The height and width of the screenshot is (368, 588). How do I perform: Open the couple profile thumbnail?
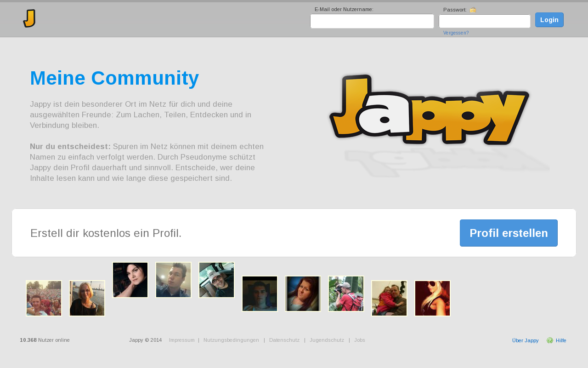[x=389, y=299]
